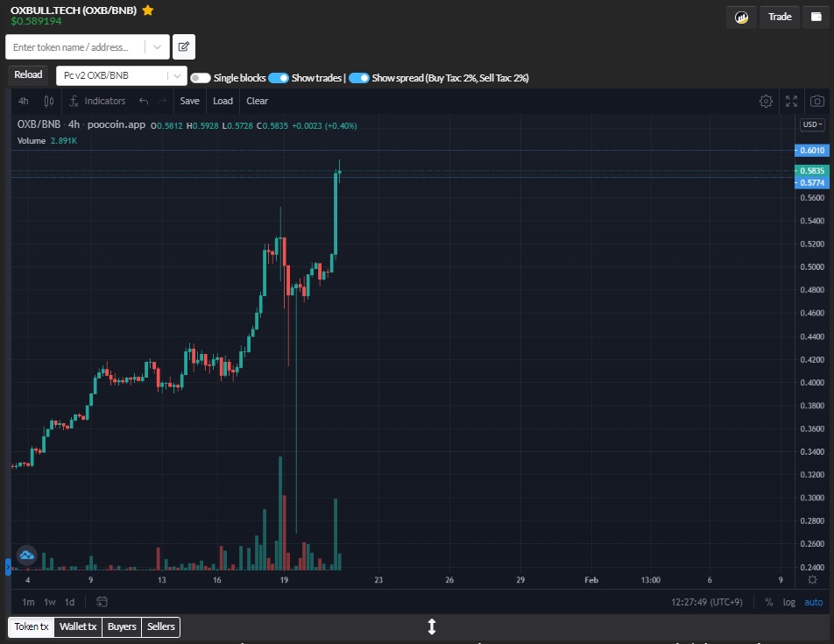Open axis settings gear at bottom right
The width and height of the screenshot is (834, 644).
(812, 580)
